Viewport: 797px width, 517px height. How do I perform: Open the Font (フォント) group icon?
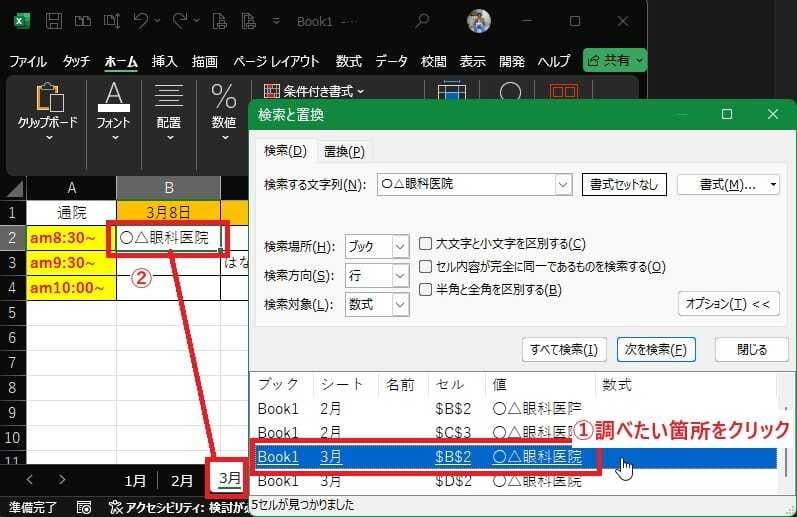click(x=113, y=108)
